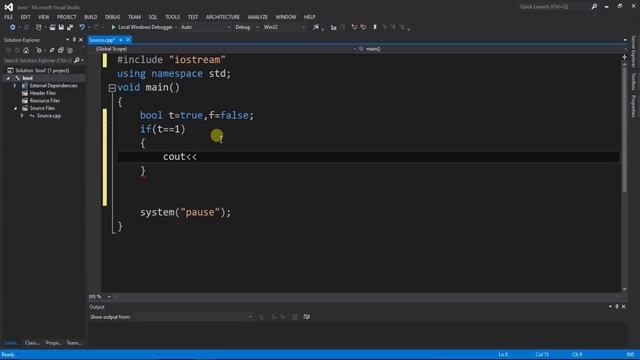Collapse the void main() code block

click(112, 88)
